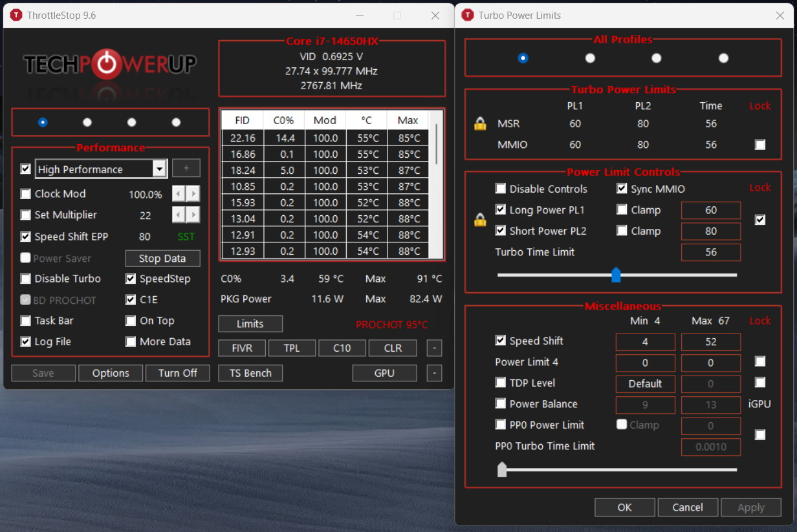Click the minus button right of CLR

435,348
